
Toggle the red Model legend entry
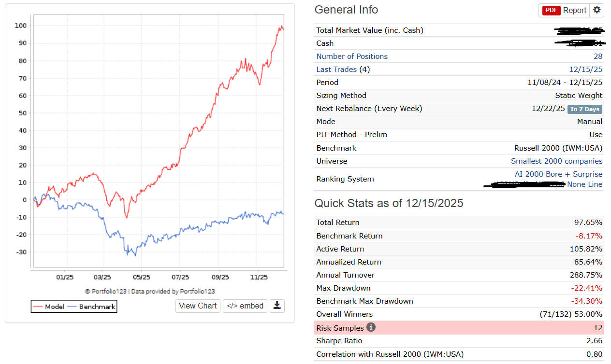[48, 307]
